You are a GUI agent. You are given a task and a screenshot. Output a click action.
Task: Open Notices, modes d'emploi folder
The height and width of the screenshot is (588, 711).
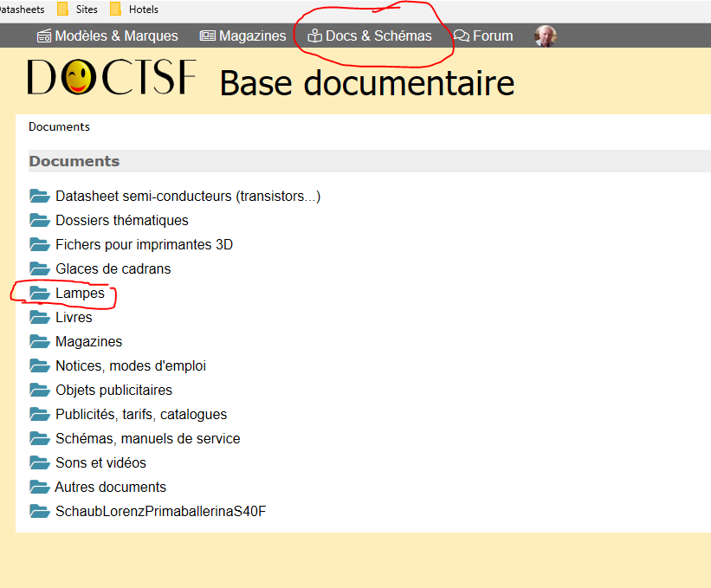pyautogui.click(x=131, y=365)
